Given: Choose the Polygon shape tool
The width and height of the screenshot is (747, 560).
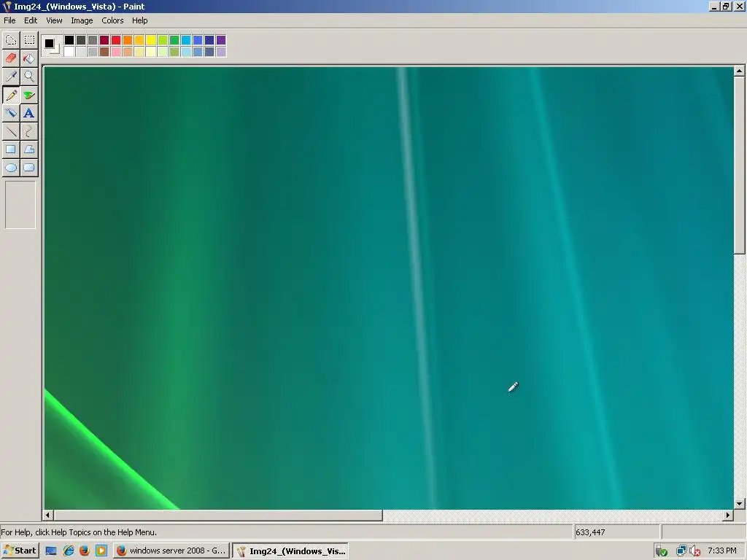Looking at the screenshot, I should coord(29,149).
